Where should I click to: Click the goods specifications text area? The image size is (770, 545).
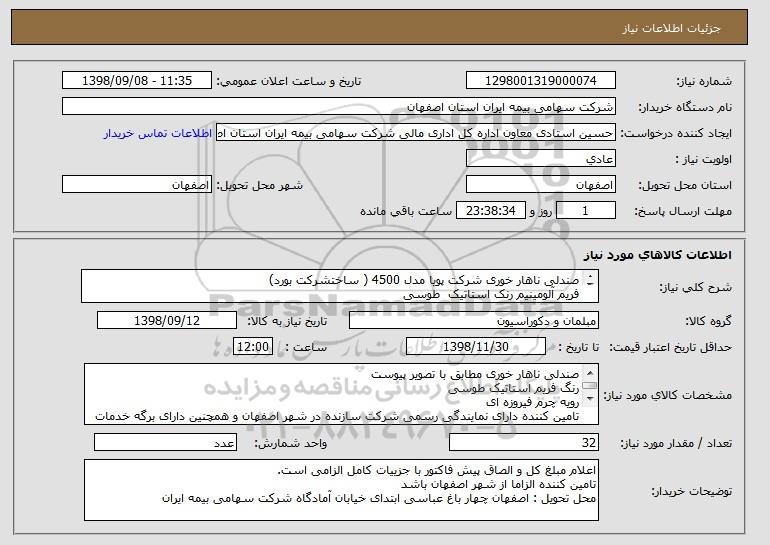click(341, 394)
